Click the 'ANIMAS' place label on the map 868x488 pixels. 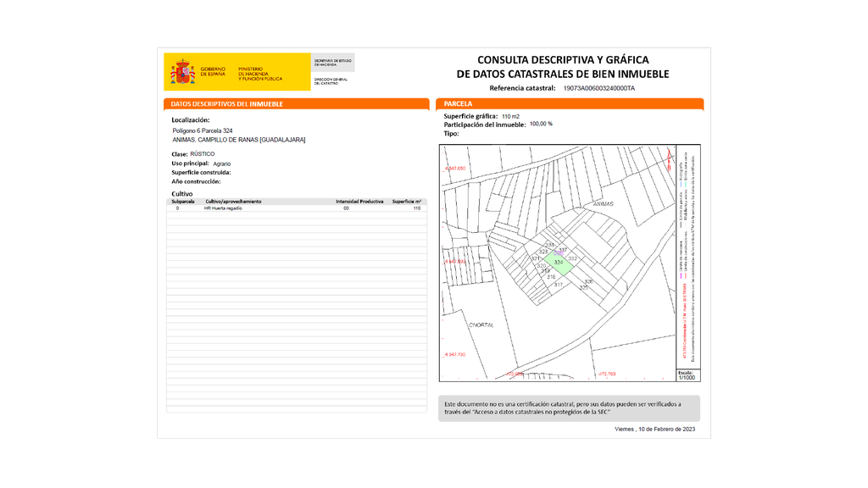pyautogui.click(x=604, y=204)
